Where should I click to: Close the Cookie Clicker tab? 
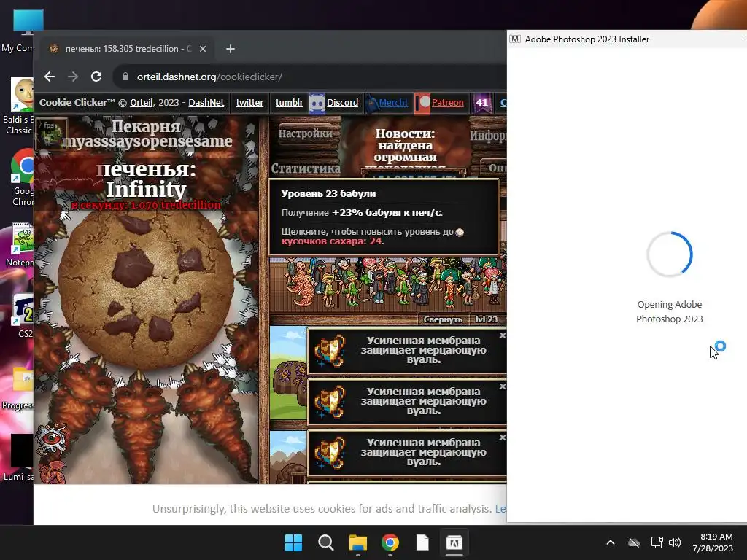[x=203, y=49]
